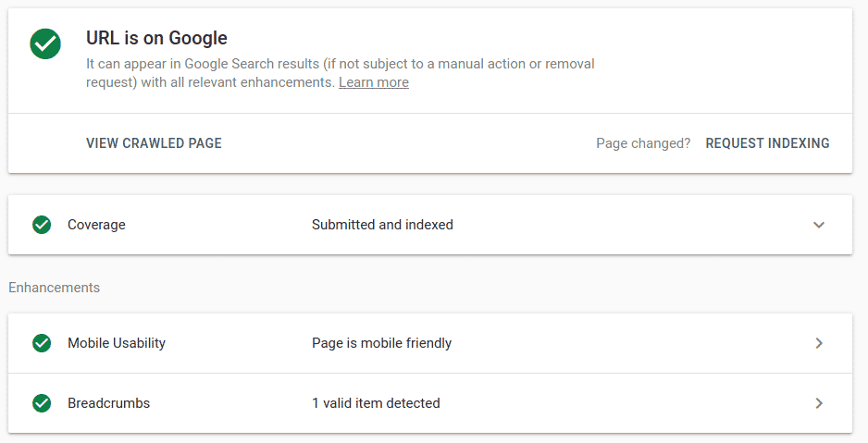Open the Learn more link
Viewport: 868px width, 443px height.
pyautogui.click(x=373, y=82)
